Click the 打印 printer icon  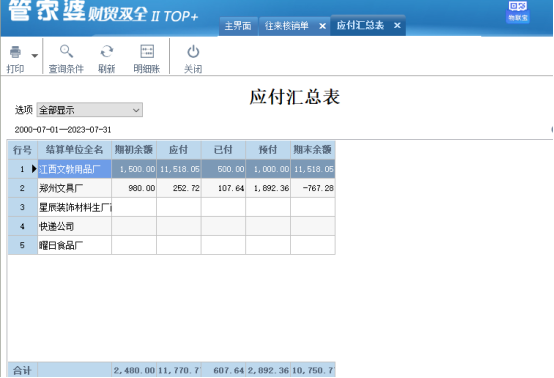click(x=15, y=52)
